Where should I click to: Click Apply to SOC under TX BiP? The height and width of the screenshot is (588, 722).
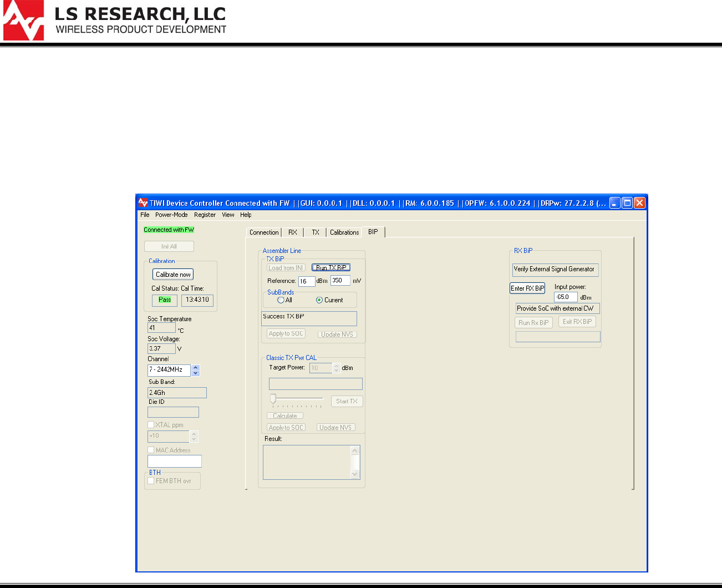point(286,333)
